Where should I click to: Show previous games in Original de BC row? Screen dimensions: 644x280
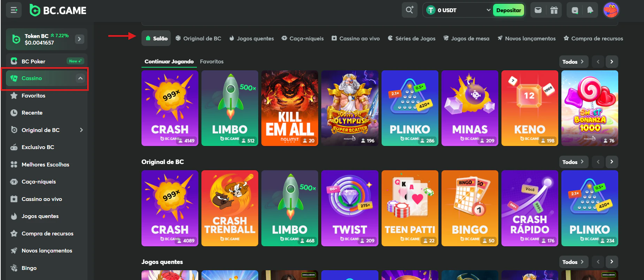pos(598,162)
